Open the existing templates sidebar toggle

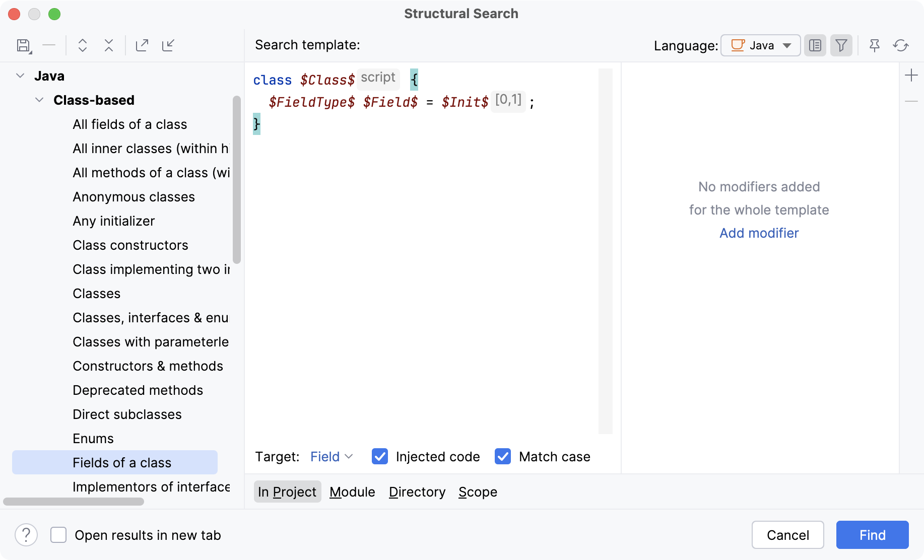[815, 45]
